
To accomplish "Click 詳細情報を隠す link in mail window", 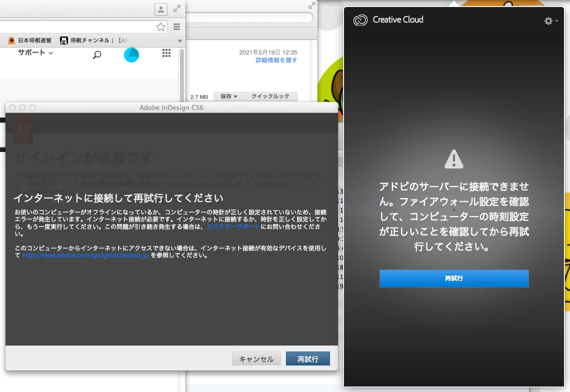I will tap(276, 60).
